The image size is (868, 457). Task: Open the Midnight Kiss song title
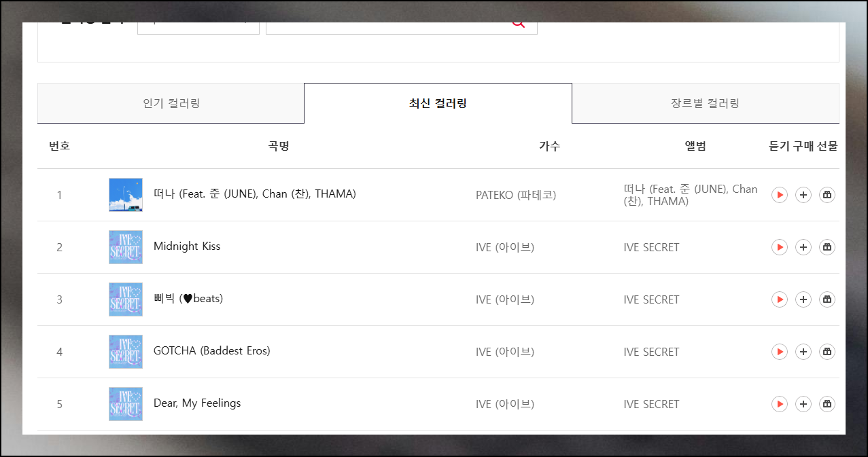pos(187,246)
